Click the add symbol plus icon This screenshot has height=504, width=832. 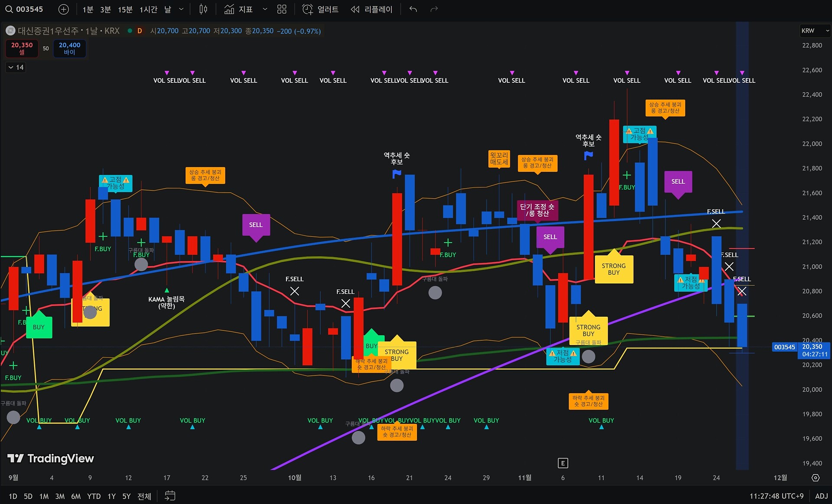pyautogui.click(x=64, y=9)
